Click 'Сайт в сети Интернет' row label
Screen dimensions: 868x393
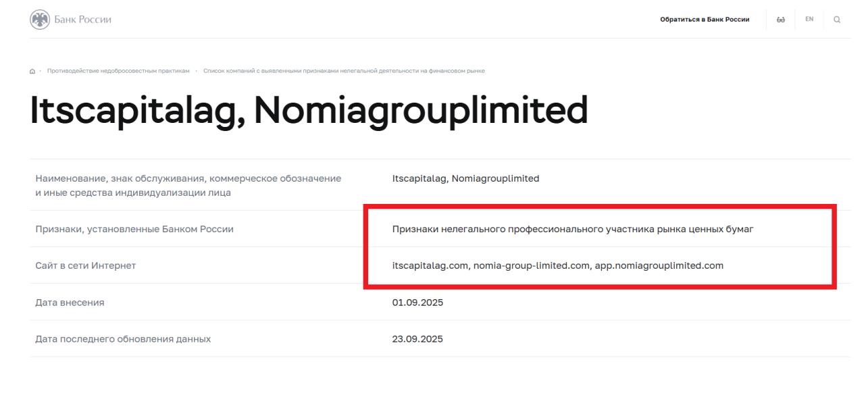click(86, 265)
